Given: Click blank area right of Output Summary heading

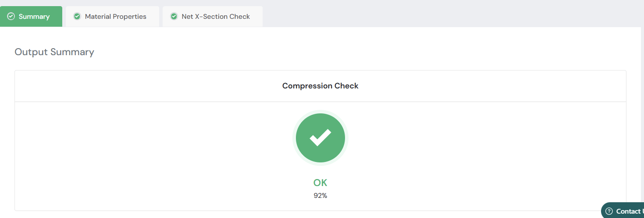Looking at the screenshot, I should [351, 52].
